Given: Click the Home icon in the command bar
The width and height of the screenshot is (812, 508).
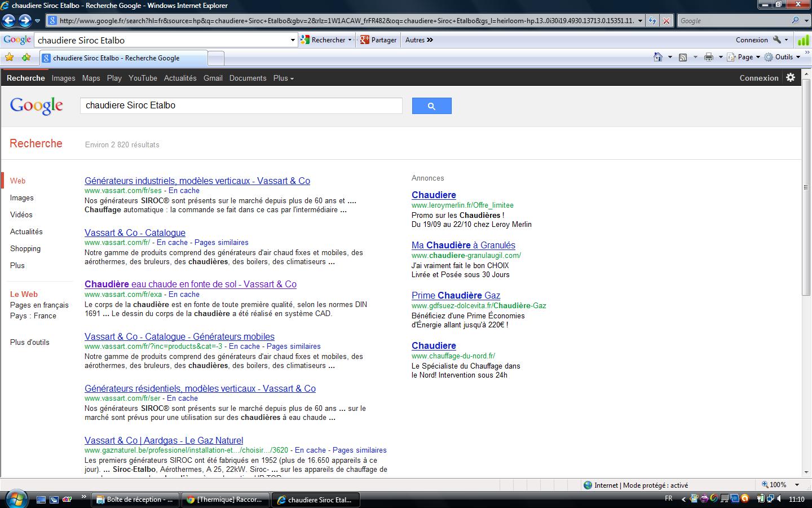Looking at the screenshot, I should coord(658,57).
